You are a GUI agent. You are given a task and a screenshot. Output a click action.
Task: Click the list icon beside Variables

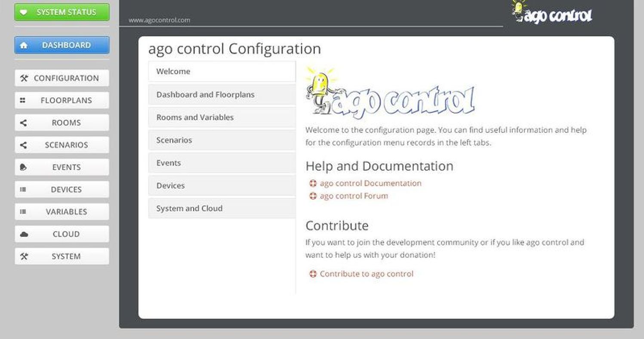coord(23,212)
